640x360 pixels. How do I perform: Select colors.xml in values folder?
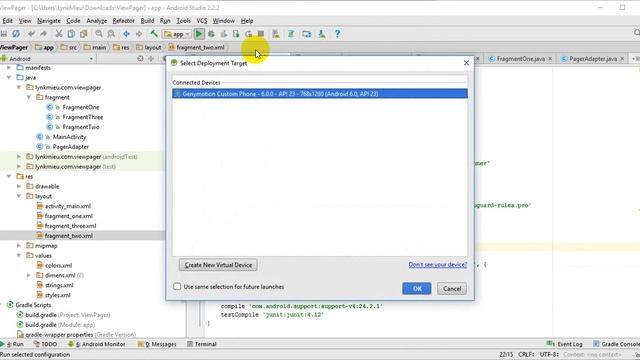(x=58, y=265)
